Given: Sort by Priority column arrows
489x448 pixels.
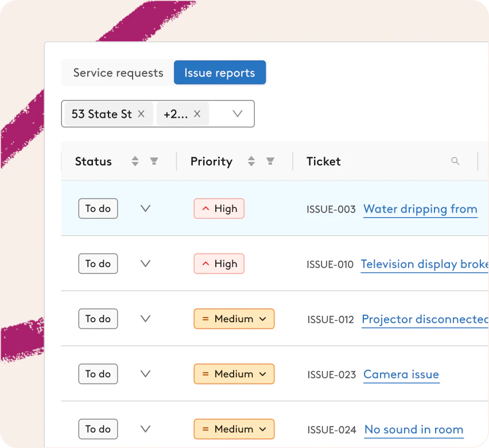Looking at the screenshot, I should (251, 161).
